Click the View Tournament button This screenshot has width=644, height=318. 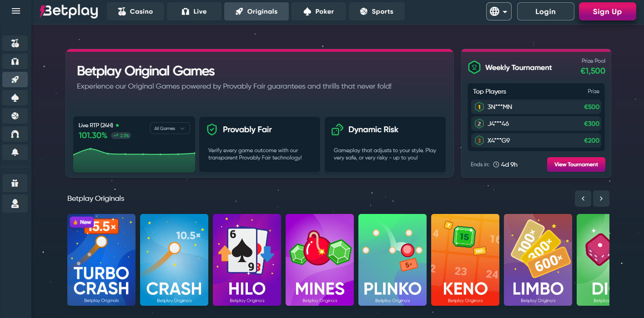pos(576,164)
